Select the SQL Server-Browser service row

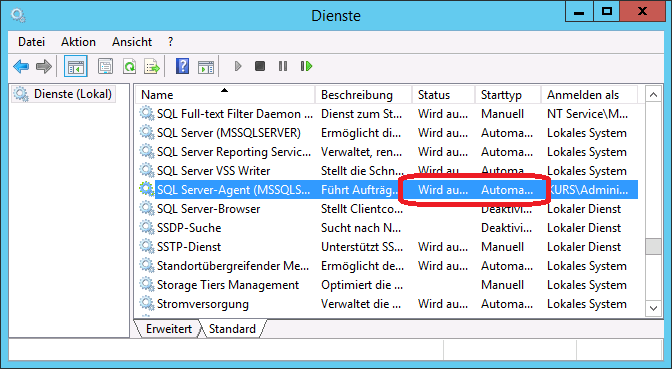pyautogui.click(x=387, y=209)
